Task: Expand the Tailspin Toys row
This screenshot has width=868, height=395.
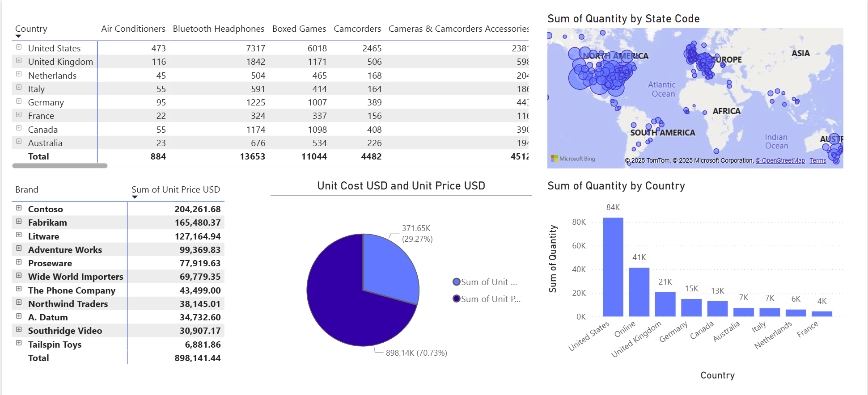Action: coord(18,344)
